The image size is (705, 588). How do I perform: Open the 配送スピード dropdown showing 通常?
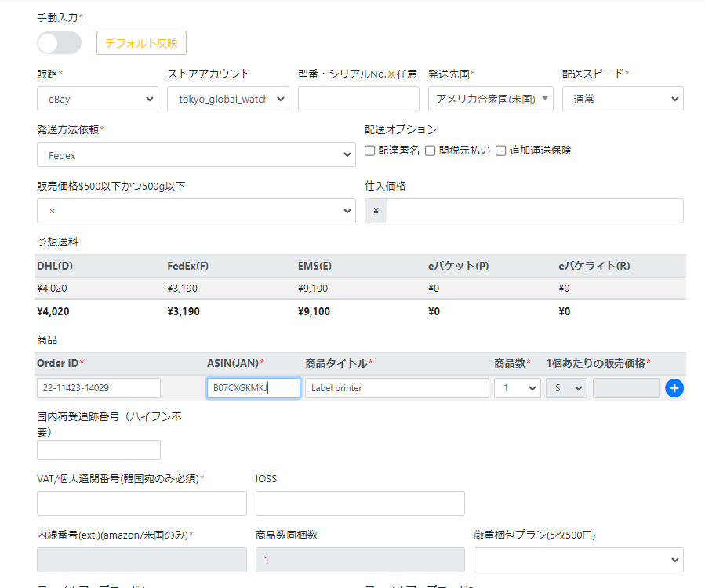tap(623, 99)
